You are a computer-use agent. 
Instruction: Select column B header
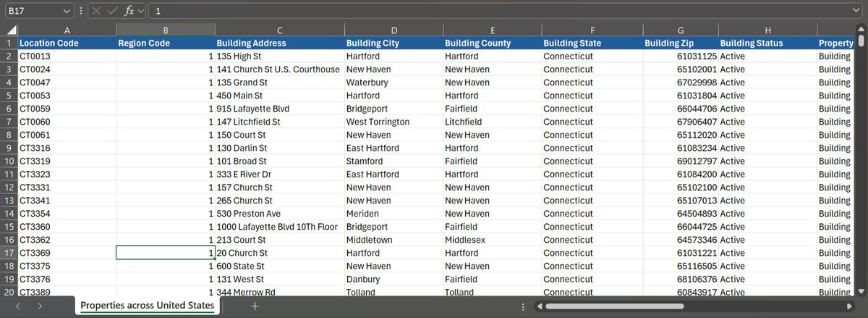tap(166, 30)
